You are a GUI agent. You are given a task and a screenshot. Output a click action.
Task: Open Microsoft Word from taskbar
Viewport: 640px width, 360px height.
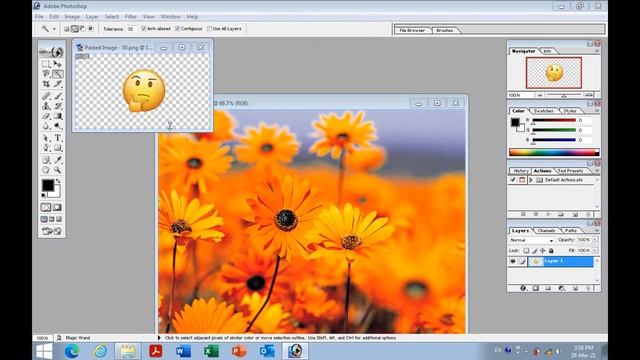(x=183, y=351)
